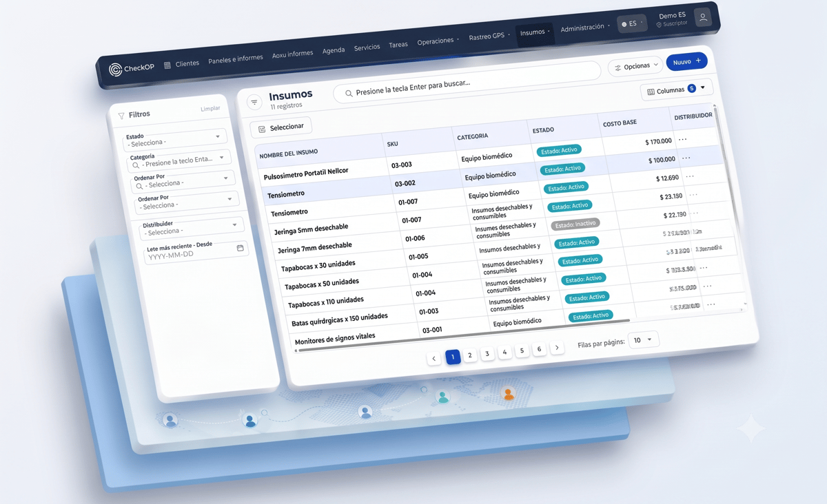Screen dimensions: 827x504
Task: Open Paneles e informes in the navbar
Action: point(236,59)
